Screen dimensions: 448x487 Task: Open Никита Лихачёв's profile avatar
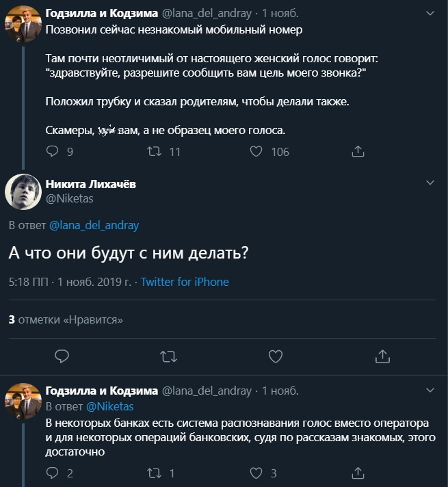(23, 191)
